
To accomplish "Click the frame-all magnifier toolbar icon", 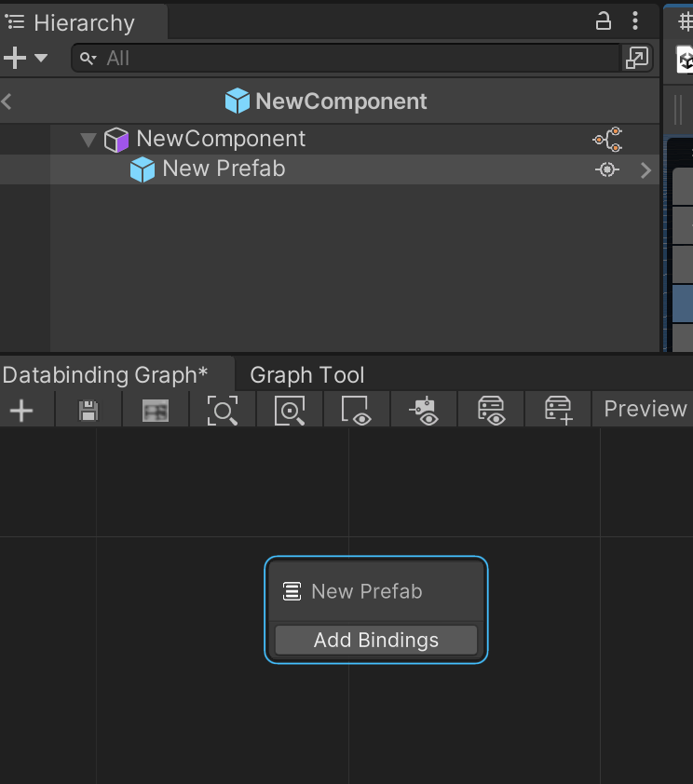I will click(x=223, y=411).
